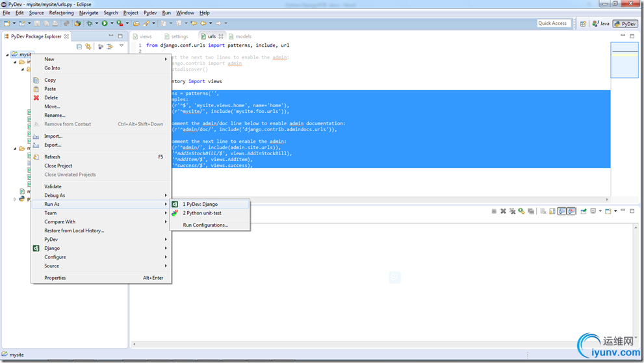
Task: Open the Package Explorer view menu triangle
Action: pyautogui.click(x=122, y=45)
